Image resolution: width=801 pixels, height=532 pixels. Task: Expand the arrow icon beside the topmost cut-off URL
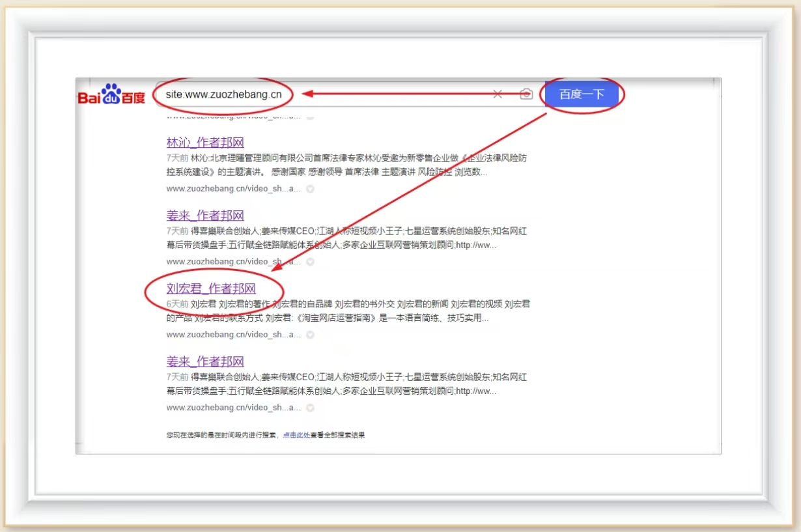coord(311,117)
